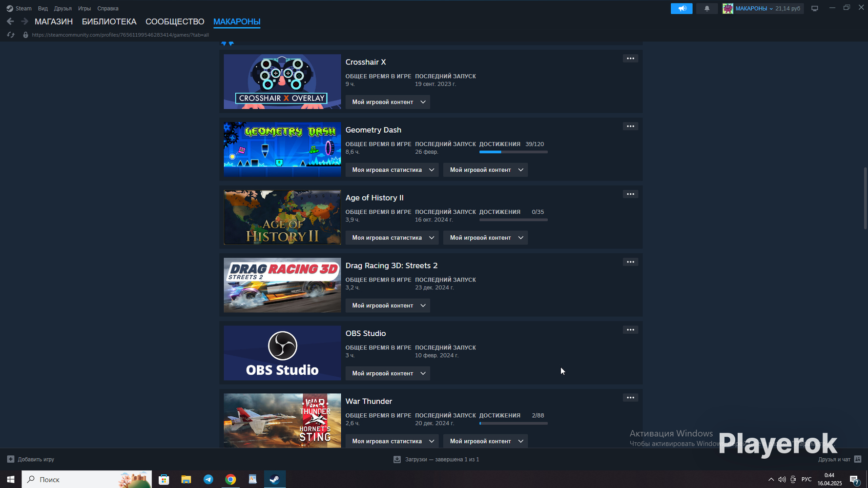Open options menu for OBS Studio

point(630,330)
